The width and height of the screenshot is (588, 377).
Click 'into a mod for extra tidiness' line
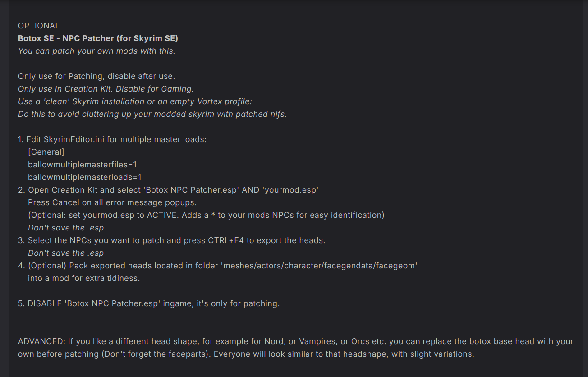point(84,278)
